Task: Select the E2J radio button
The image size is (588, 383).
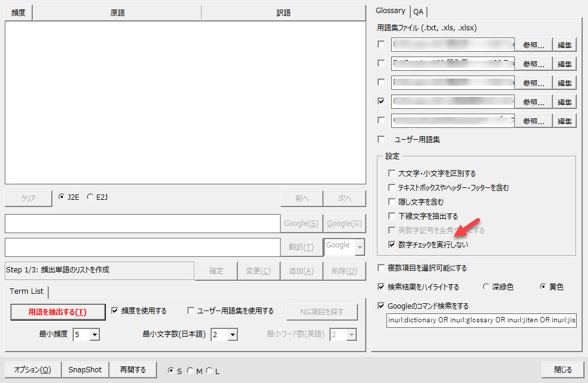Action: 90,197
